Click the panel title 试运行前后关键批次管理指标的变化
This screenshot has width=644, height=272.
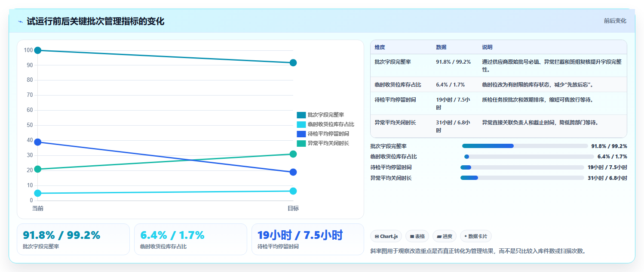tap(95, 21)
